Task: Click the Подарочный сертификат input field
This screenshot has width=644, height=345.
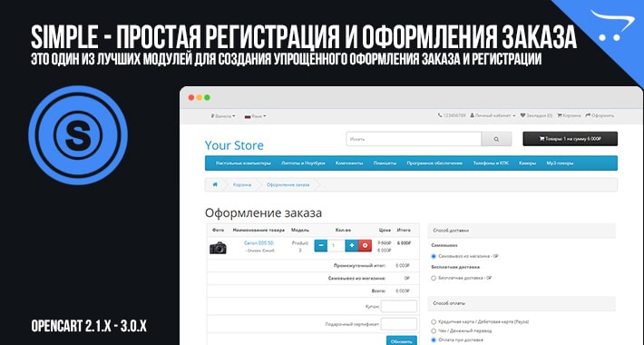Action: [x=399, y=324]
